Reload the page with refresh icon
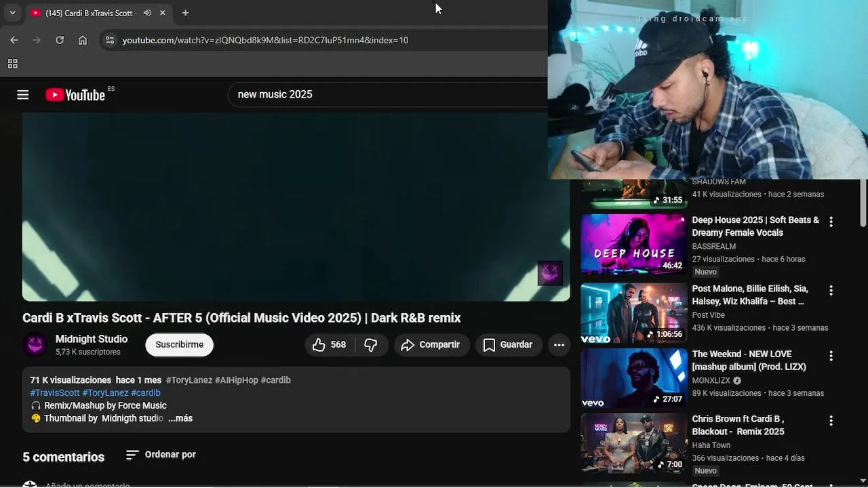This screenshot has height=488, width=868. click(60, 40)
